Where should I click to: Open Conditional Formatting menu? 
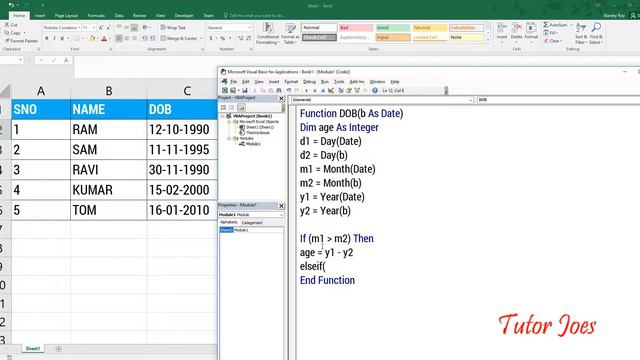[x=267, y=33]
